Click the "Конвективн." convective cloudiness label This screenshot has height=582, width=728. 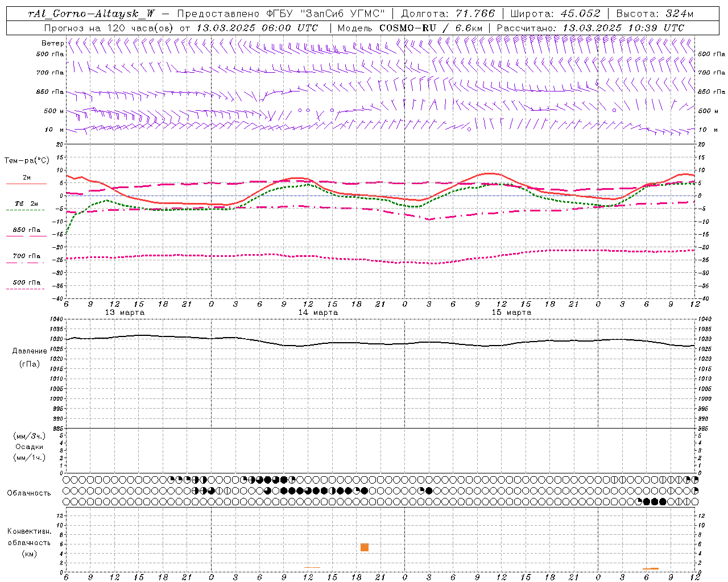(30, 531)
